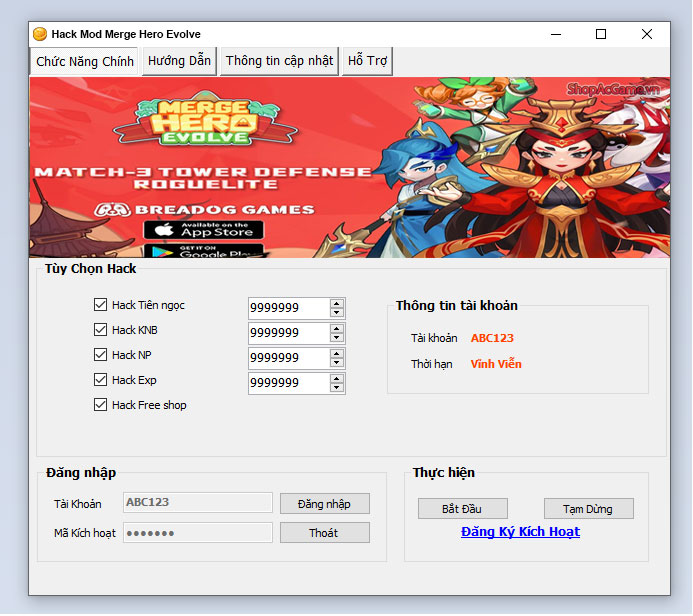Open the Hướng Dẫn tab

pyautogui.click(x=179, y=61)
